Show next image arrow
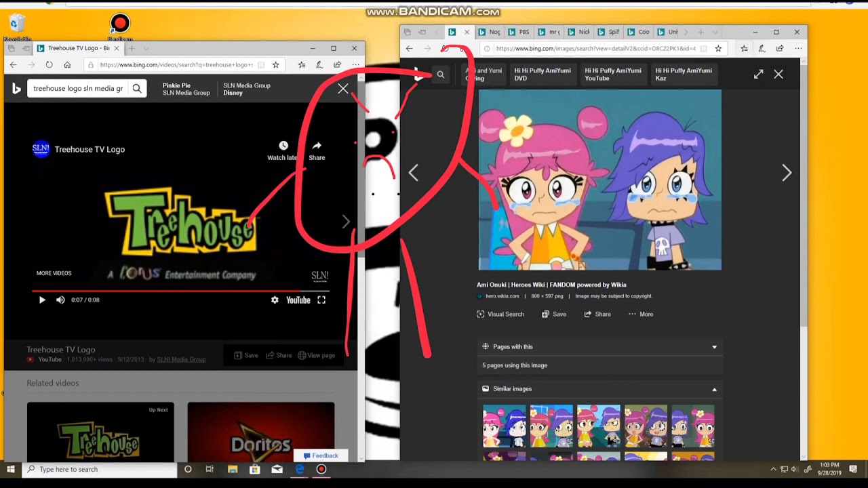The image size is (868, 488). tap(787, 173)
